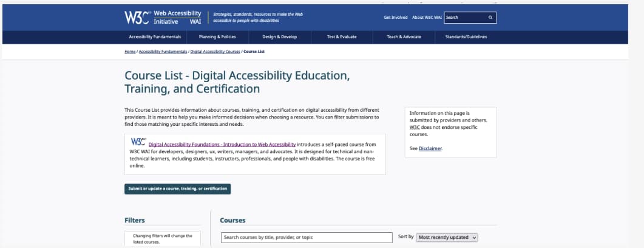Click the W3C Web Accessibility Initiative logo
The width and height of the screenshot is (644, 248).
click(x=163, y=17)
